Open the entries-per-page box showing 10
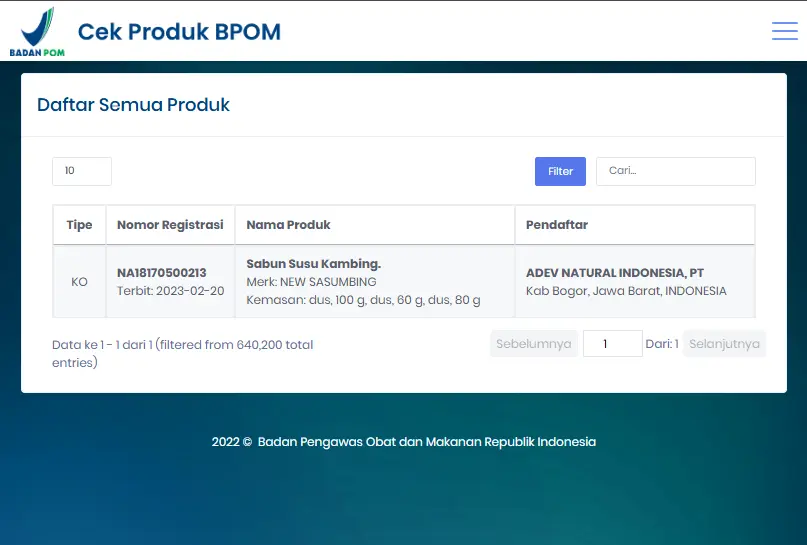Viewport: 807px width, 545px height. click(81, 171)
